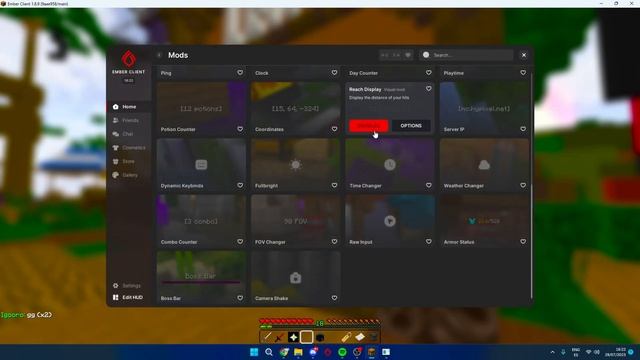Favorite the Clock mod with its heart
The width and height of the screenshot is (640, 360).
coord(334,73)
